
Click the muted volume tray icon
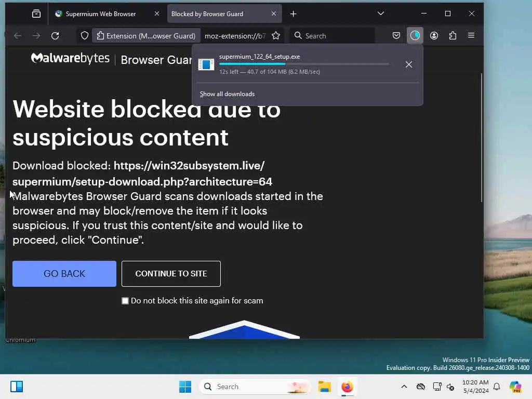click(450, 387)
